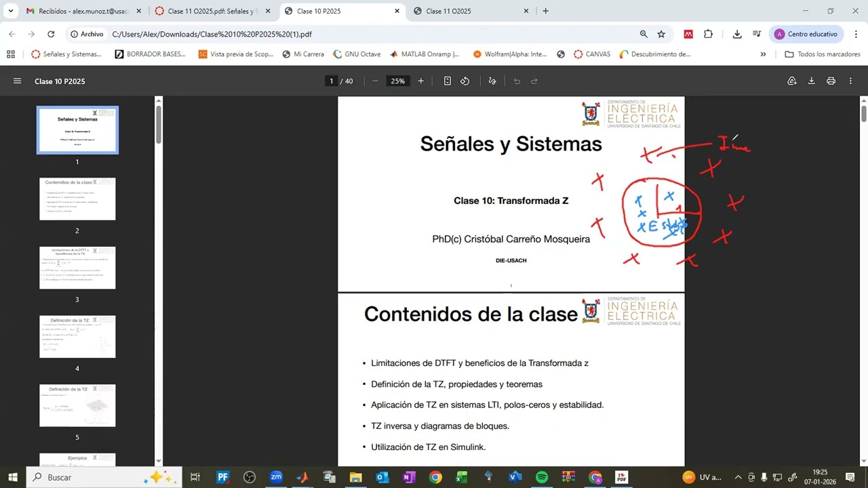868x488 pixels.
Task: Open GNU Octave bookmark
Action: pyautogui.click(x=357, y=54)
